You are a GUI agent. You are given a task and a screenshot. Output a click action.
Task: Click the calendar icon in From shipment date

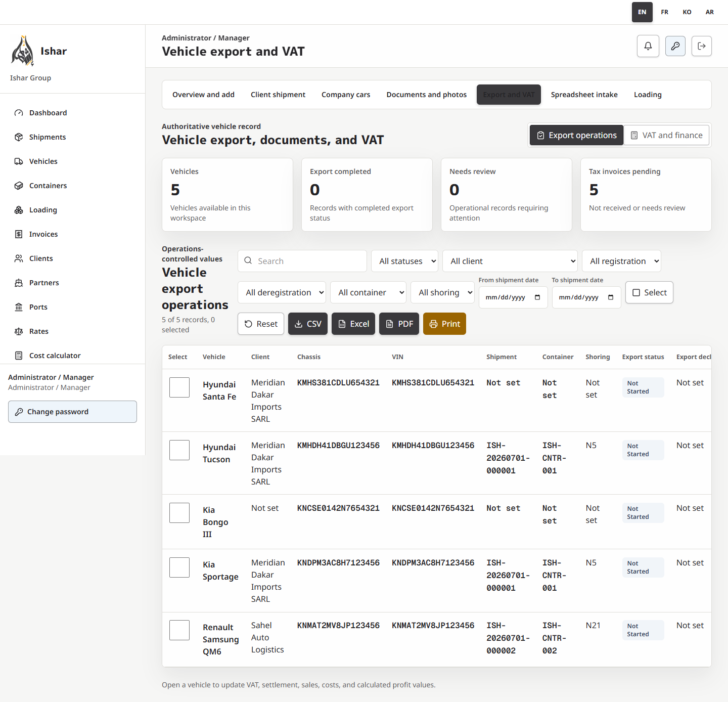coord(537,297)
